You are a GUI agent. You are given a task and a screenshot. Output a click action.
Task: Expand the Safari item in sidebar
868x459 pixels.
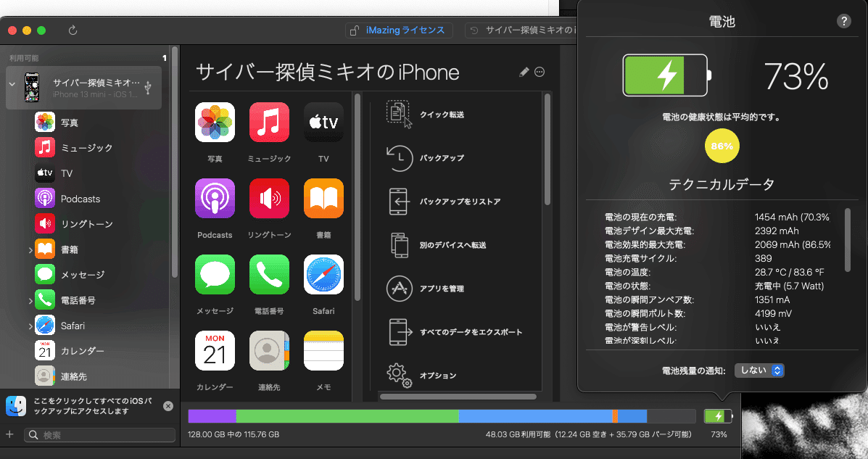click(x=30, y=326)
